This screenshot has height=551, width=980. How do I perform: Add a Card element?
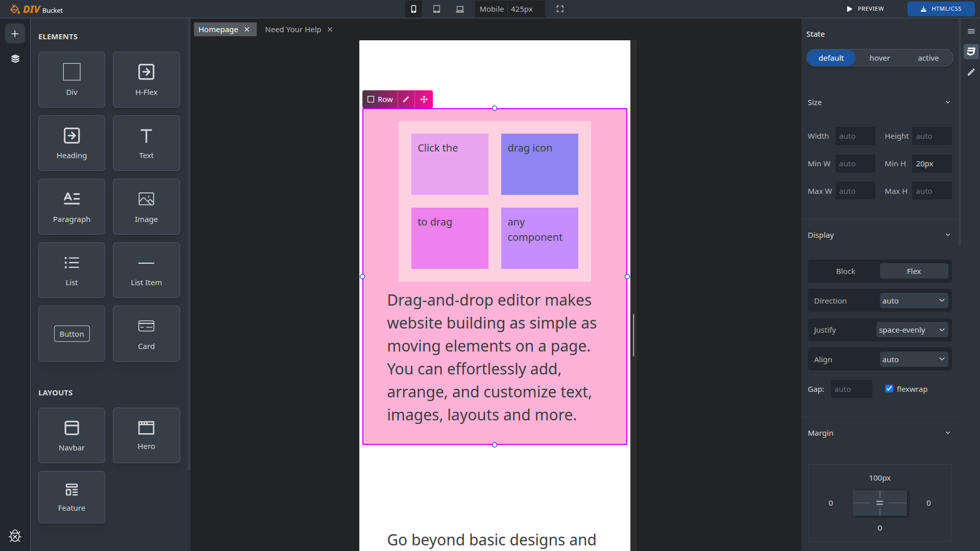[x=146, y=334]
